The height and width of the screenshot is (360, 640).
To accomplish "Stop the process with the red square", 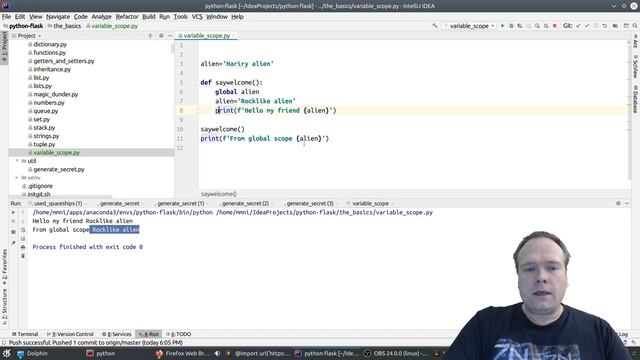I will [554, 26].
